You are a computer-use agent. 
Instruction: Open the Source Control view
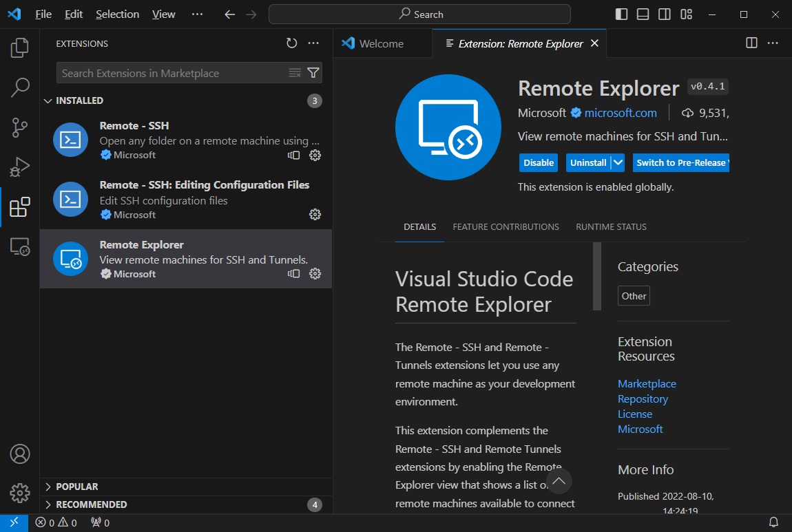[x=20, y=127]
